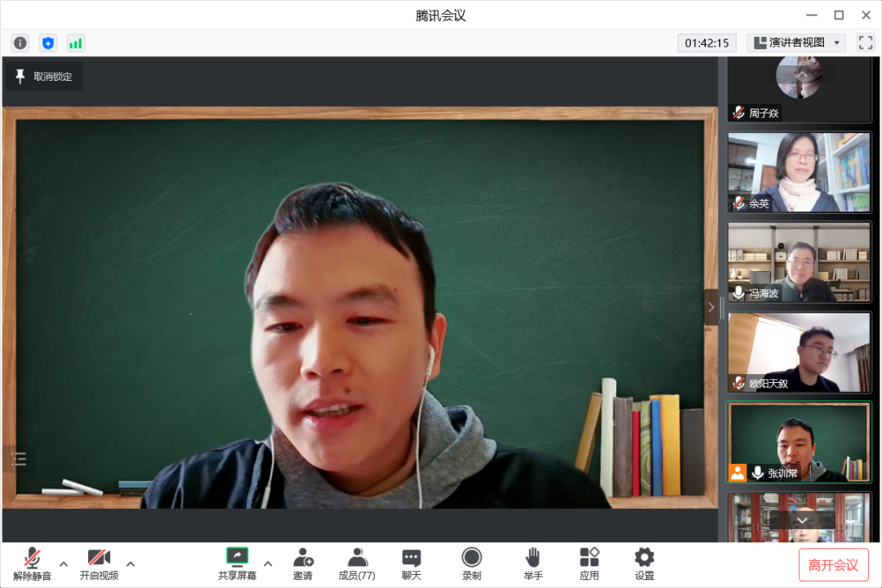This screenshot has height=588, width=882.
Task: Minimize the 腾讯会议 window
Action: tap(811, 16)
